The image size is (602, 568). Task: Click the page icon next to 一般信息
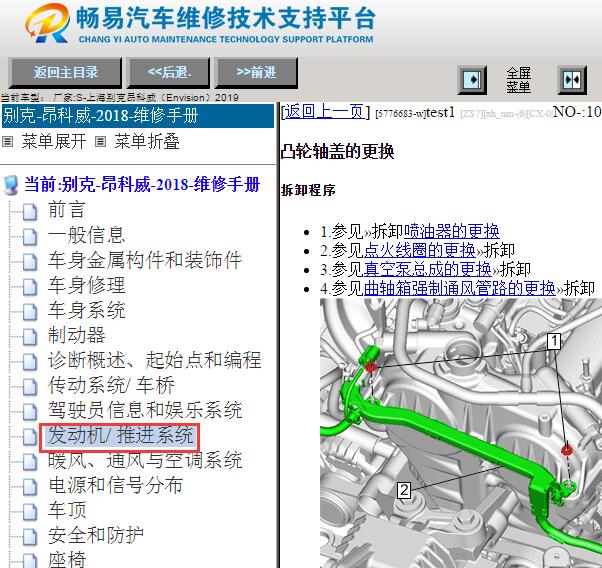(30, 237)
